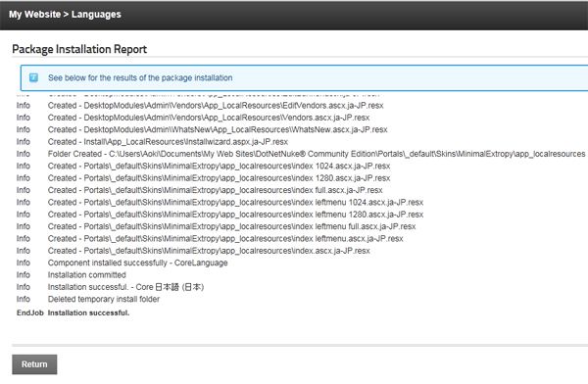This screenshot has height=384, width=588.
Task: Click the Vendors.ascx.ja-JP.resx created line
Action: (209, 118)
